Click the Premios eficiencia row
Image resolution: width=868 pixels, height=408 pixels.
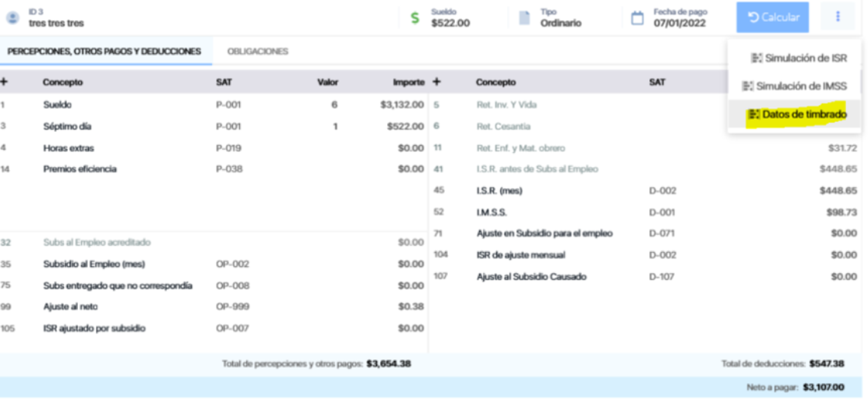click(79, 169)
